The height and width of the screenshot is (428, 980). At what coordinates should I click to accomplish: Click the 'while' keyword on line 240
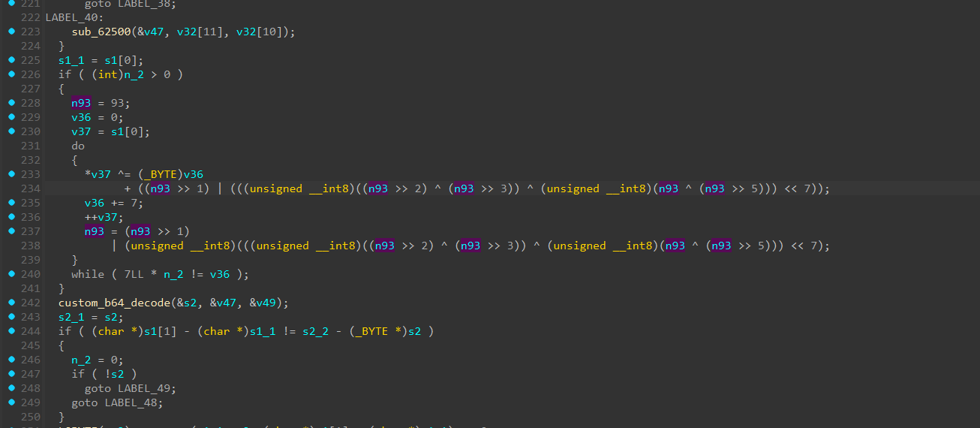click(88, 274)
